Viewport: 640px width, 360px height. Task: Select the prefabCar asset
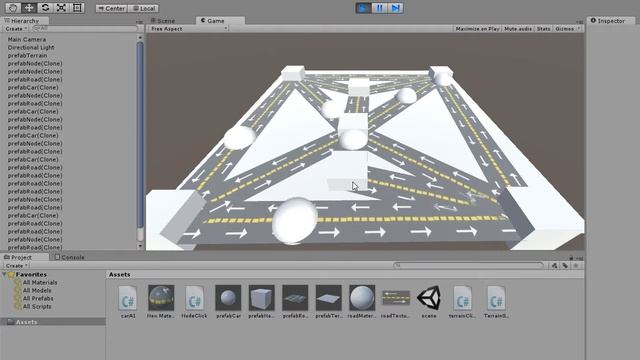coord(228,302)
